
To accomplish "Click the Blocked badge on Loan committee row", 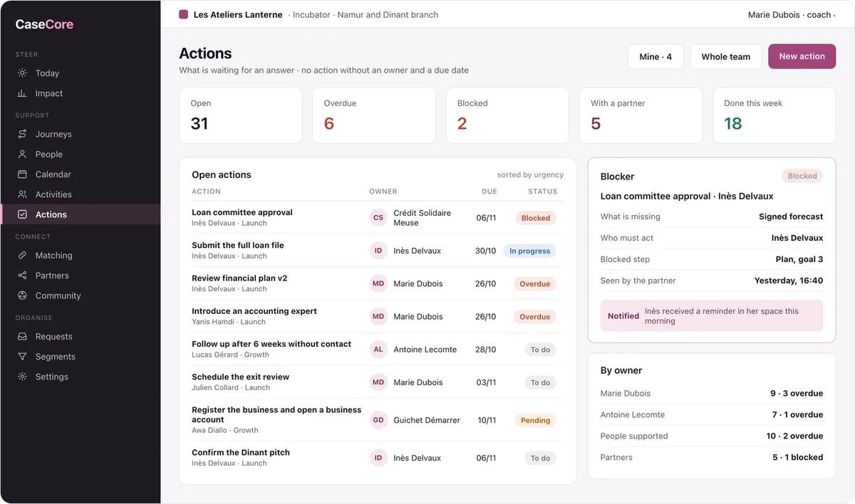I will pos(535,218).
